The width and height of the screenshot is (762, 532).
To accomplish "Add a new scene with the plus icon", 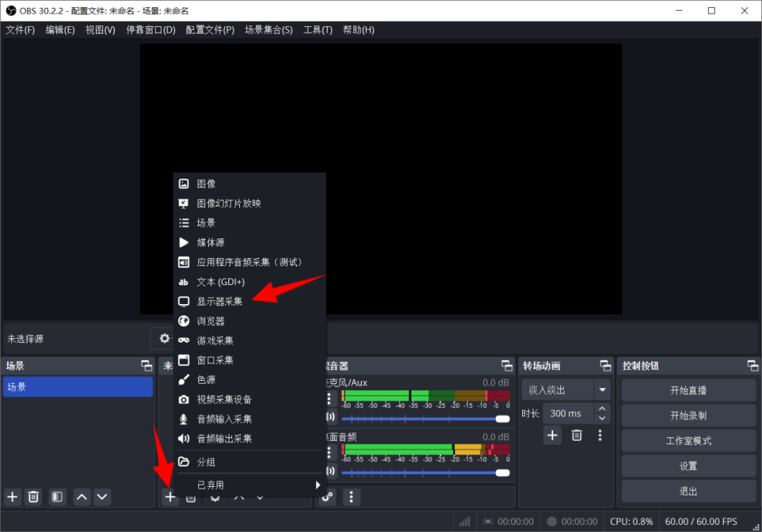I will click(x=12, y=497).
